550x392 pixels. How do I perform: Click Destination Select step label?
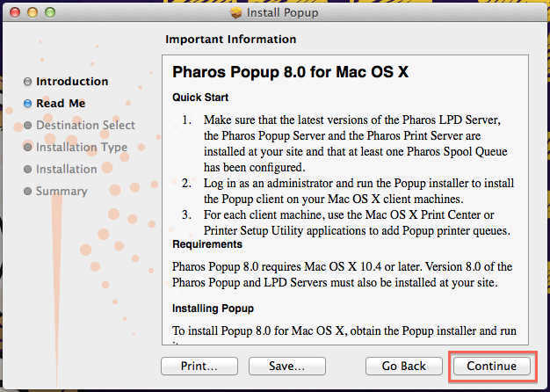coord(85,126)
